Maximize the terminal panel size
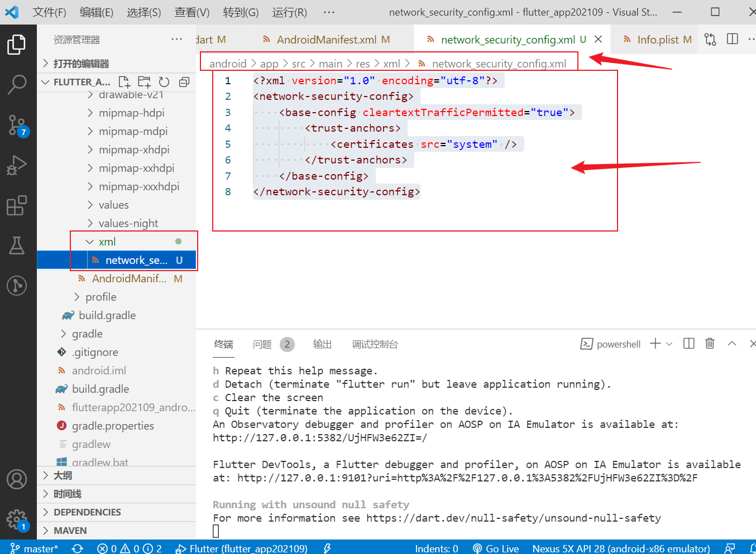This screenshot has height=554, width=756. tap(732, 344)
